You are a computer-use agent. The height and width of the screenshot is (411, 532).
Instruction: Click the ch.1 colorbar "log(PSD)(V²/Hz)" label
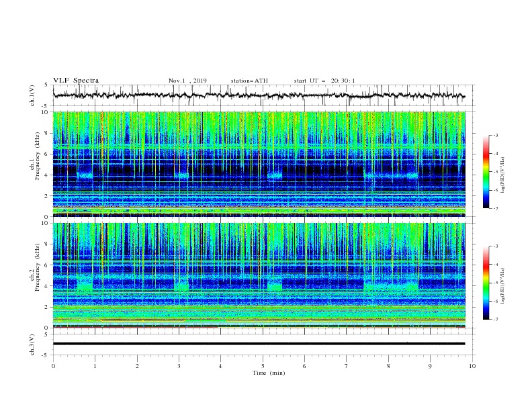pyautogui.click(x=503, y=175)
